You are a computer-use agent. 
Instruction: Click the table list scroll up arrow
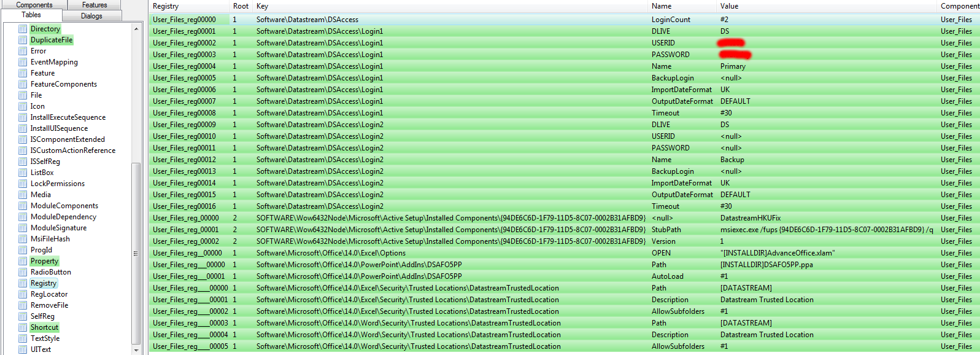(136, 29)
